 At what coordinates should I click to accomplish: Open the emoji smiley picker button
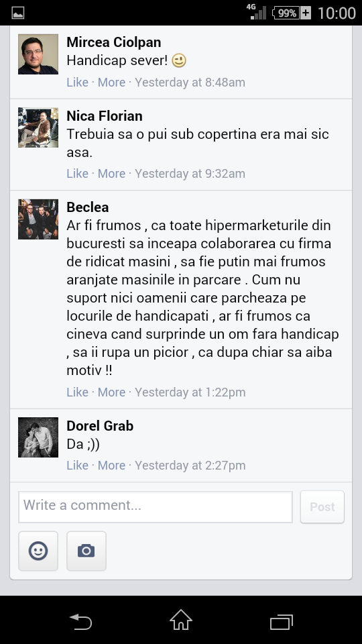pyautogui.click(x=38, y=551)
